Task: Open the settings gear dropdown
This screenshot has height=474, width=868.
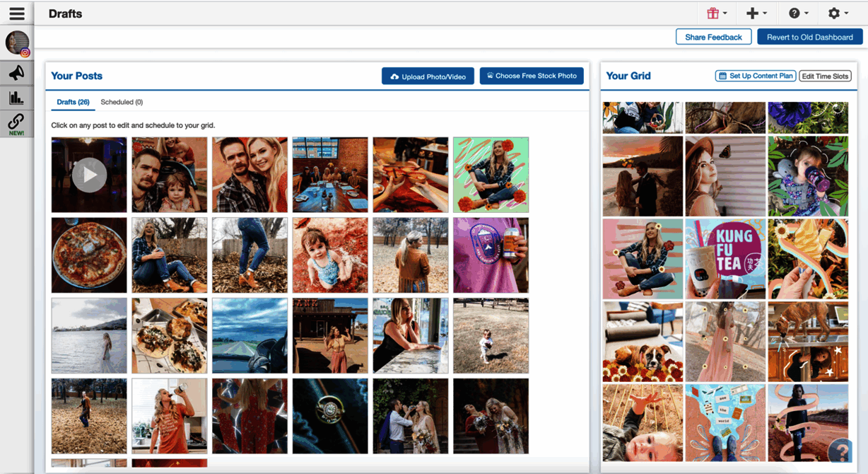Action: pyautogui.click(x=838, y=13)
